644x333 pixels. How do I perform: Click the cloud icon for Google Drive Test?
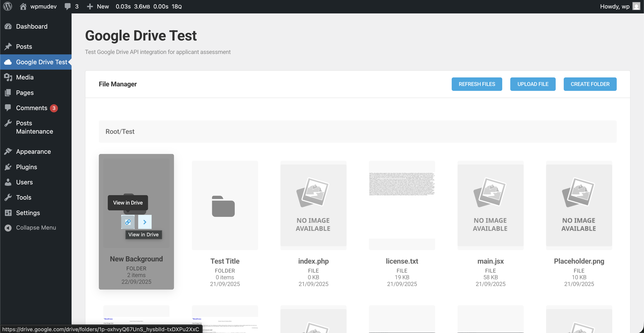pos(8,62)
